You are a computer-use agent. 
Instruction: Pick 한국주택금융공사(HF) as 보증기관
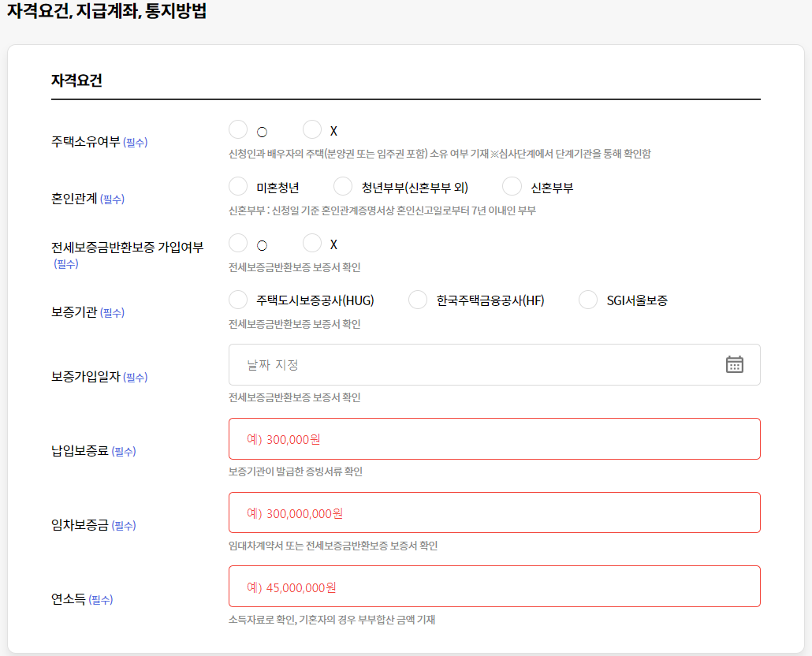(418, 300)
